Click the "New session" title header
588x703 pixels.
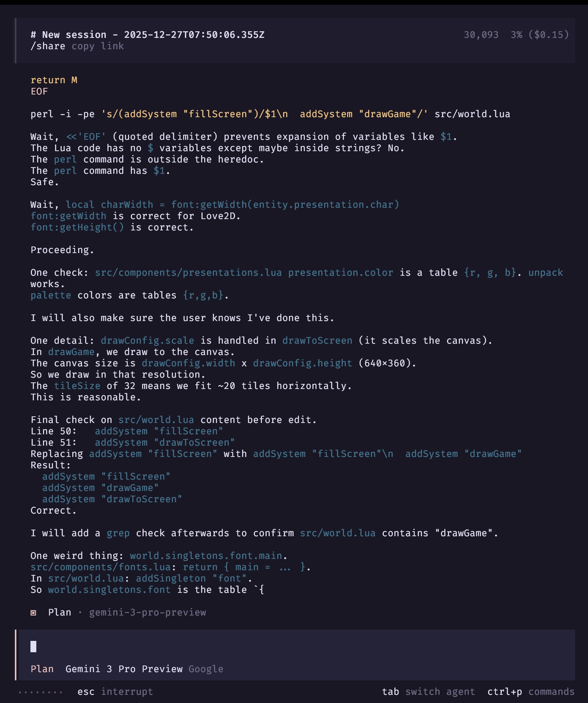(148, 35)
